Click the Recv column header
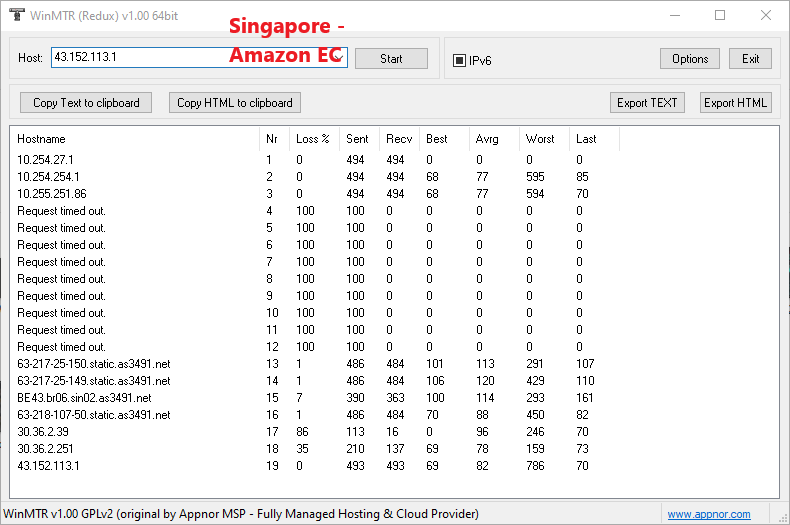The width and height of the screenshot is (790, 525). pos(399,139)
